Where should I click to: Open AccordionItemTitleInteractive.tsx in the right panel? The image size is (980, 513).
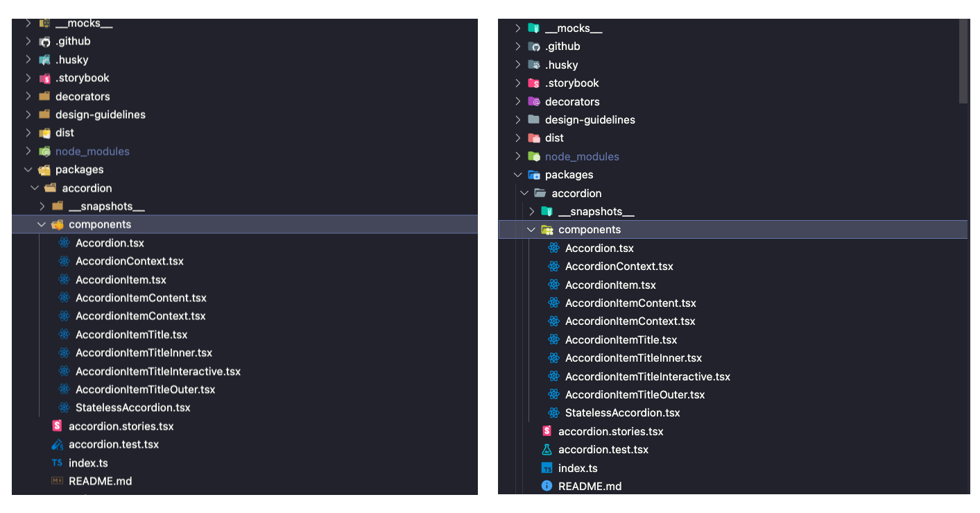click(x=647, y=377)
